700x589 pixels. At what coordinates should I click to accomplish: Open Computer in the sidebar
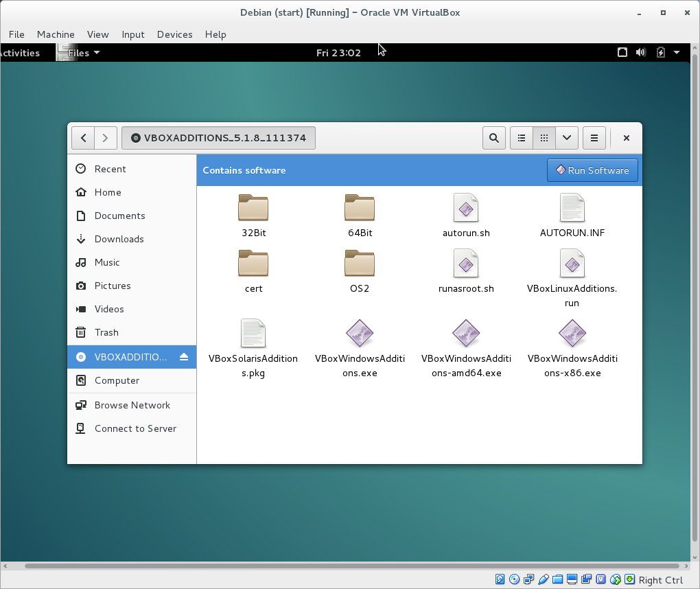point(132,380)
